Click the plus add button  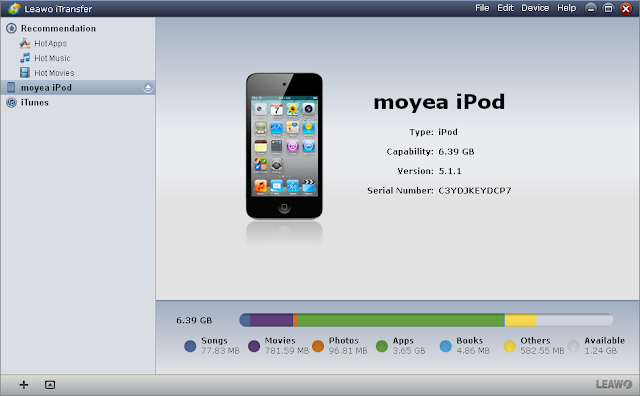[24, 385]
